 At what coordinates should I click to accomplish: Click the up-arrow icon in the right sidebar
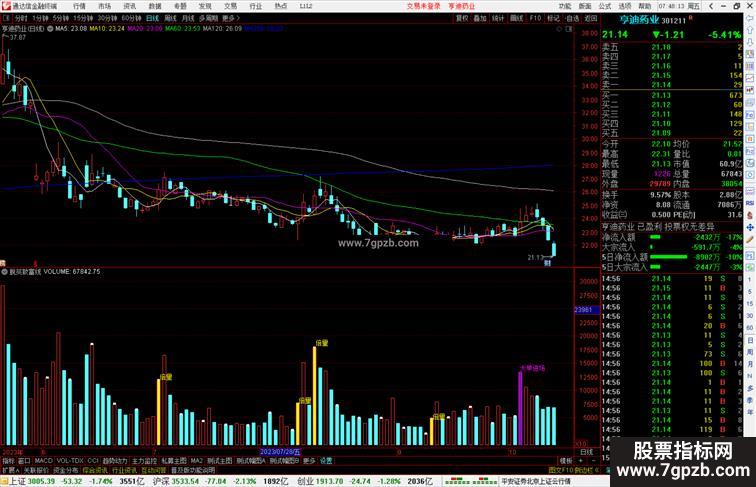(x=750, y=30)
